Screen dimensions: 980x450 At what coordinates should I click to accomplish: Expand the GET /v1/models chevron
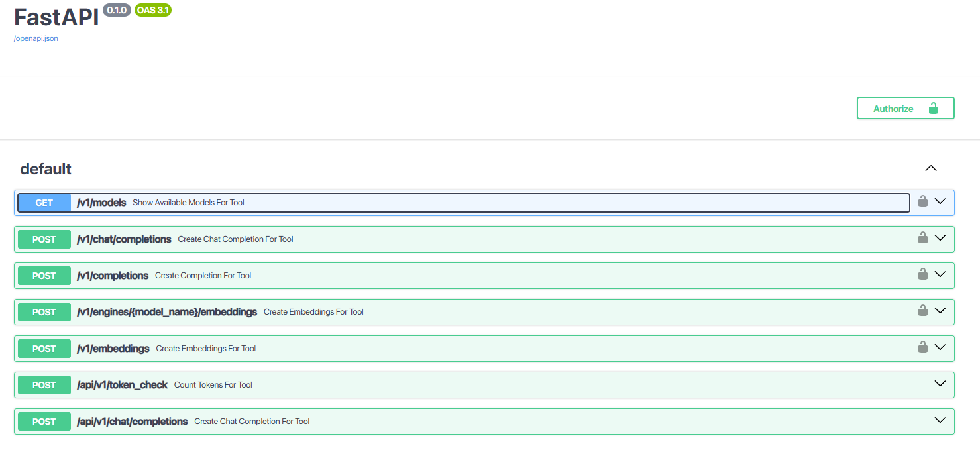(x=940, y=201)
